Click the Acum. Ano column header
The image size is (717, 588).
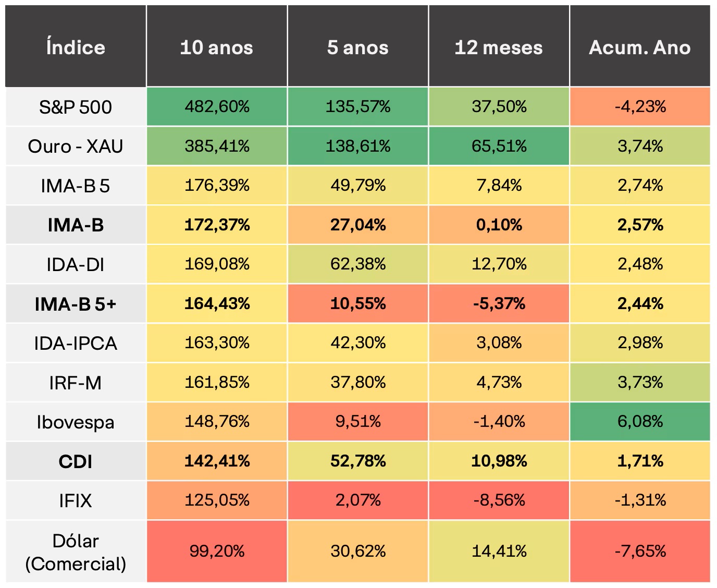click(x=640, y=47)
